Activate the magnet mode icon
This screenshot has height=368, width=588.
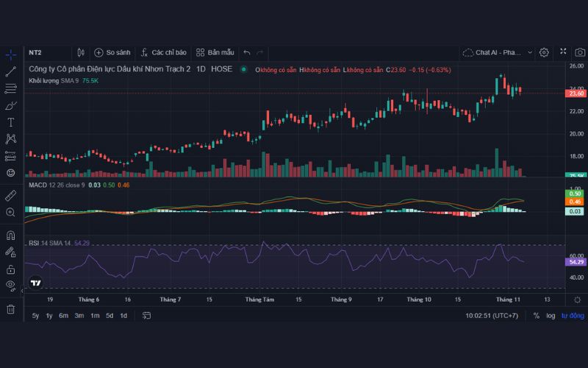point(10,236)
